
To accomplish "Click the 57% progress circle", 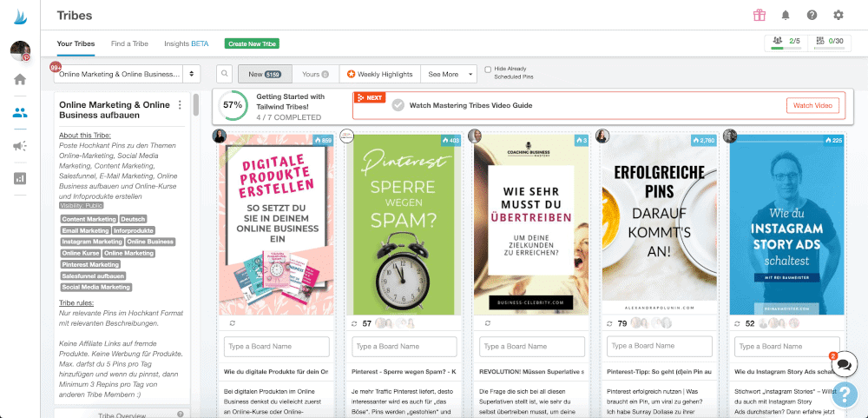I will (x=232, y=104).
